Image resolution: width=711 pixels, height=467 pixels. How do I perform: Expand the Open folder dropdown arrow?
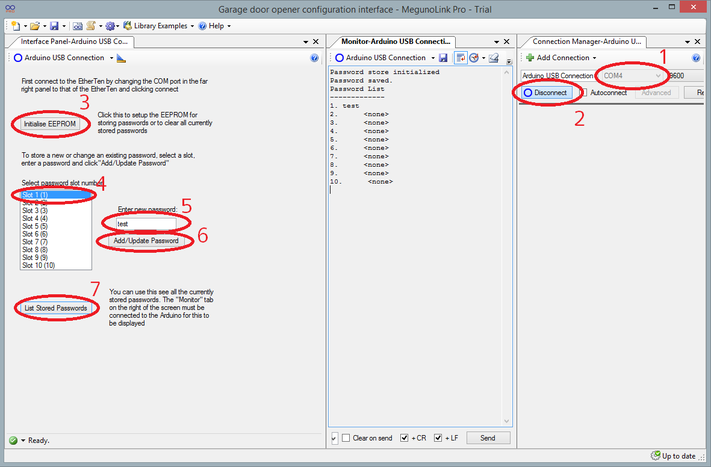tap(44, 26)
